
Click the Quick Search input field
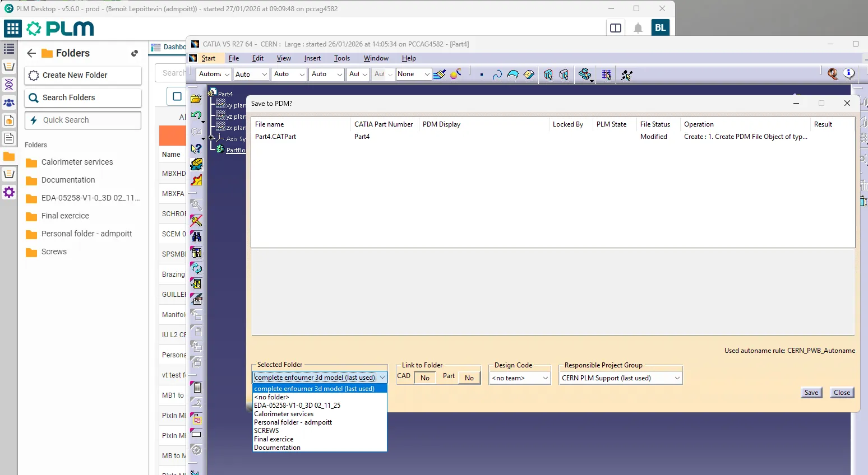click(83, 120)
